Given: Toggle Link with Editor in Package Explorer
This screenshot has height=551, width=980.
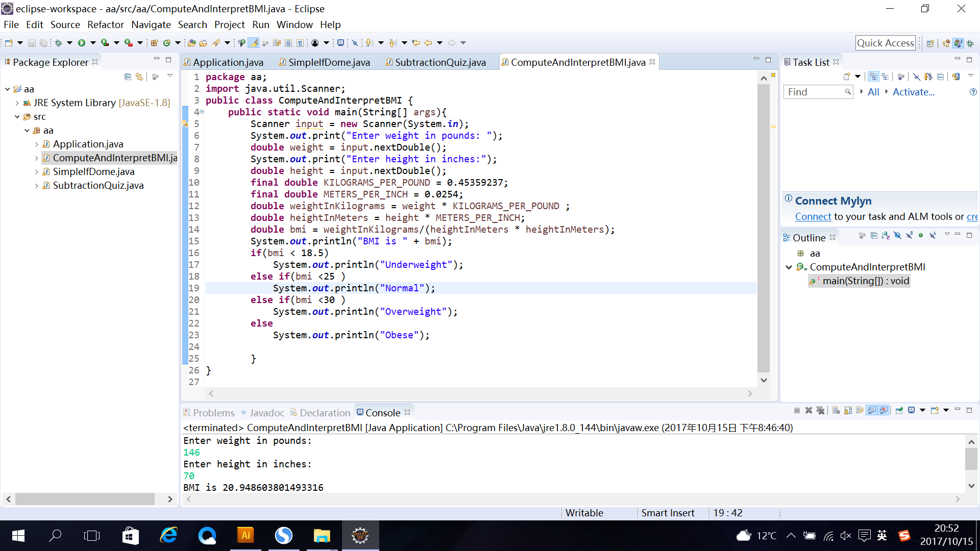Looking at the screenshot, I should coord(139,77).
